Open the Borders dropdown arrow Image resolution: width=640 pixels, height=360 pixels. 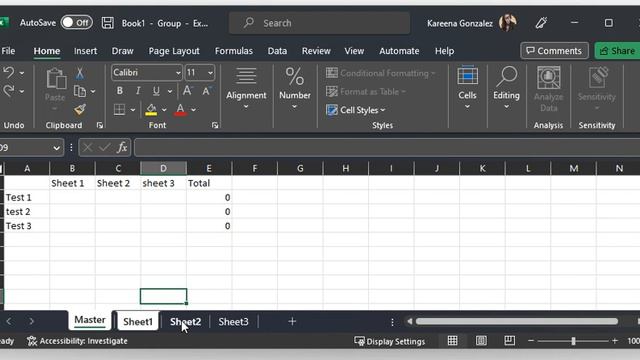[x=133, y=110]
